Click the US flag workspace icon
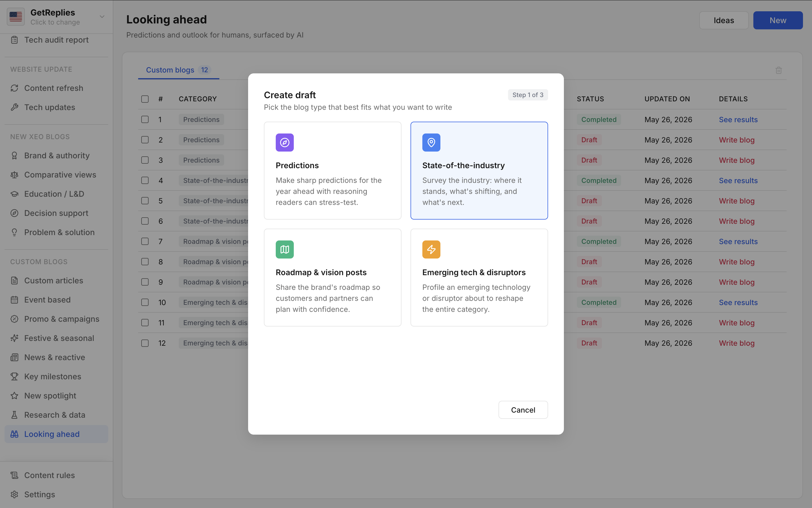This screenshot has height=508, width=812. (16, 16)
